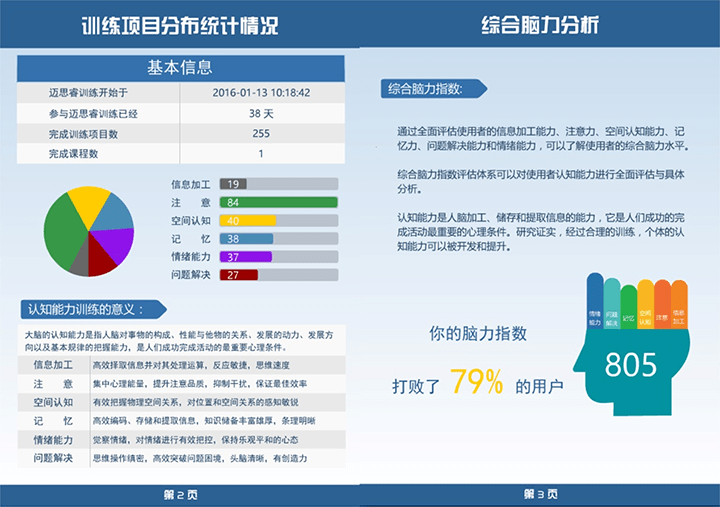Viewport: 720px width, 507px height.
Task: Click the 第 3 页 page footer
Action: 540,494
